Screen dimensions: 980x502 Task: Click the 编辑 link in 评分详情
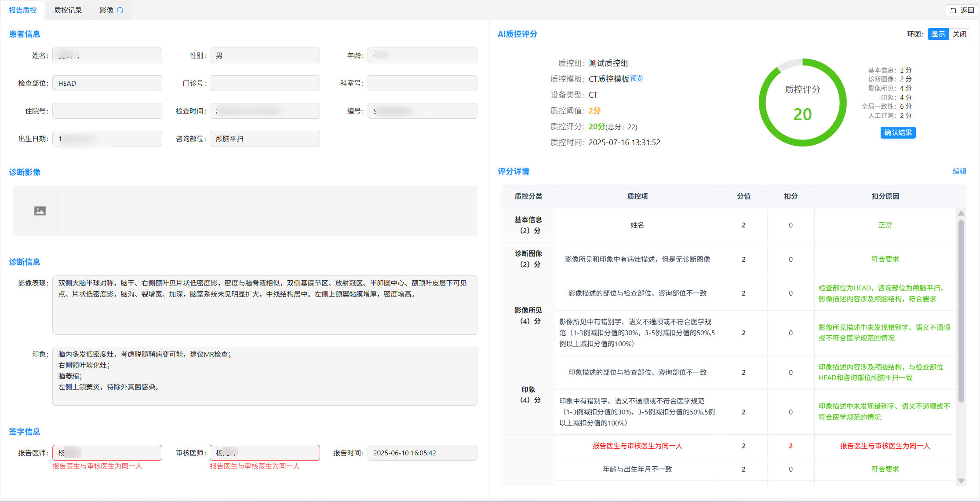click(x=959, y=171)
